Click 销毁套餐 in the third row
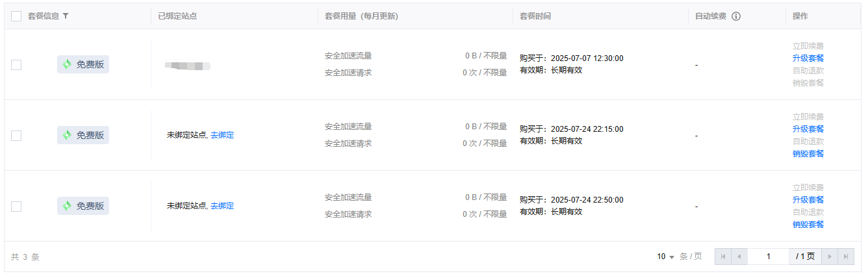Viewport: 868px width, 276px height. click(x=808, y=225)
